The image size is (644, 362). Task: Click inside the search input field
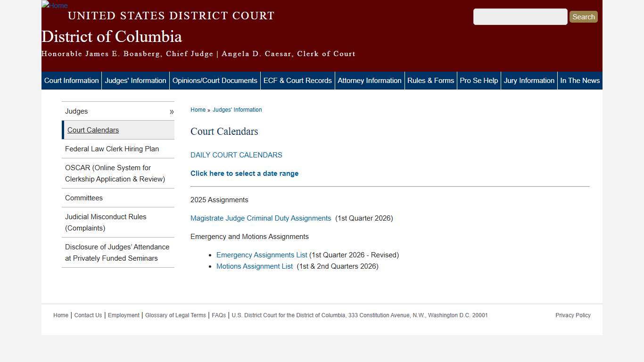[x=520, y=16]
